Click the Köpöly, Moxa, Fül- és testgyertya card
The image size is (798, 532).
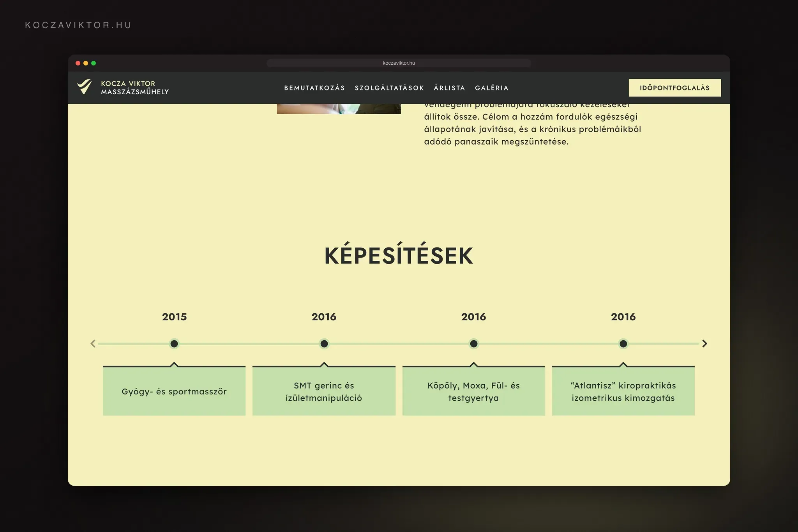(473, 391)
